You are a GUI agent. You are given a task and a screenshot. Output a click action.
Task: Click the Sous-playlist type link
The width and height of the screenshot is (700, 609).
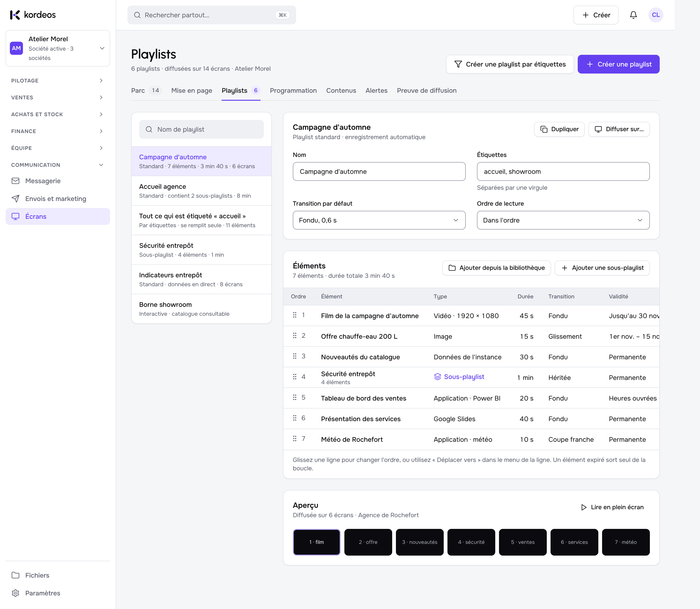coord(459,377)
